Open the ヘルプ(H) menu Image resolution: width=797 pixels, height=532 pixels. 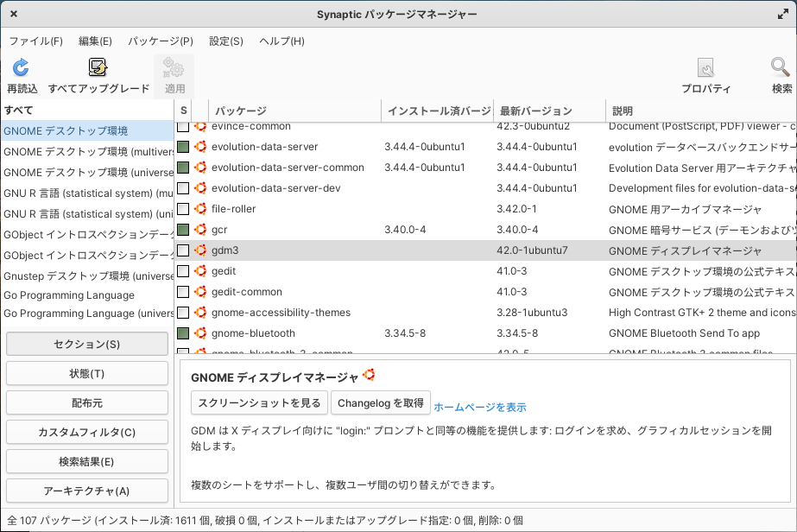tap(282, 41)
